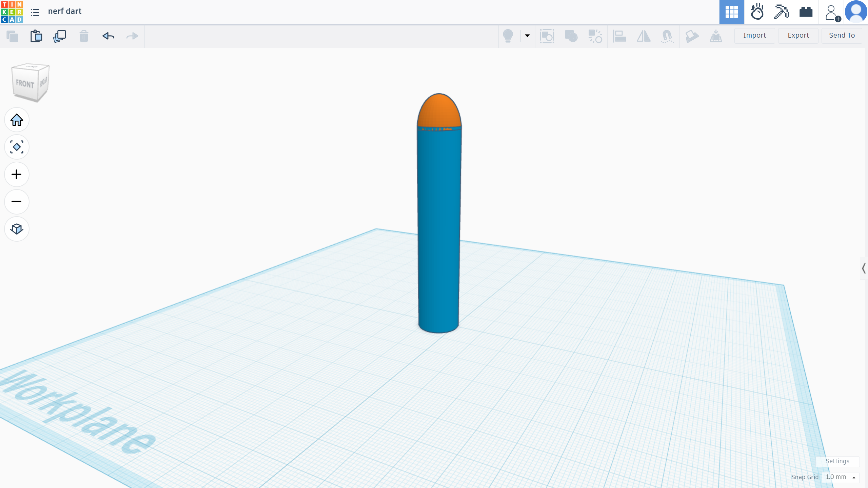Click the Align tool icon

click(619, 36)
